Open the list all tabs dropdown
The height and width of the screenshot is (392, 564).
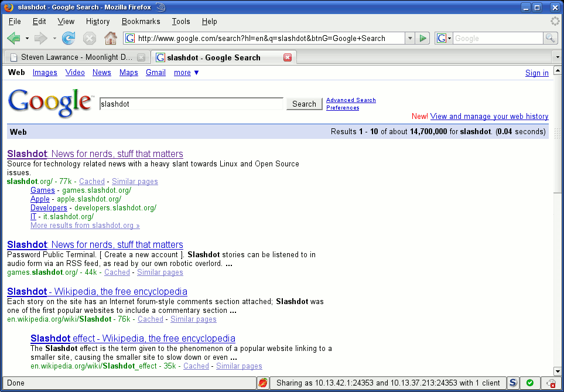pos(558,57)
